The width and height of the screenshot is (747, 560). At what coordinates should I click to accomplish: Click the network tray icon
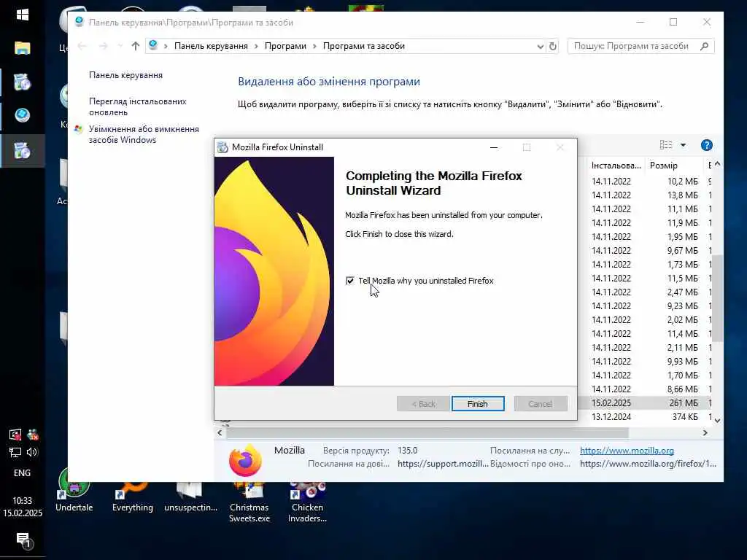click(15, 452)
